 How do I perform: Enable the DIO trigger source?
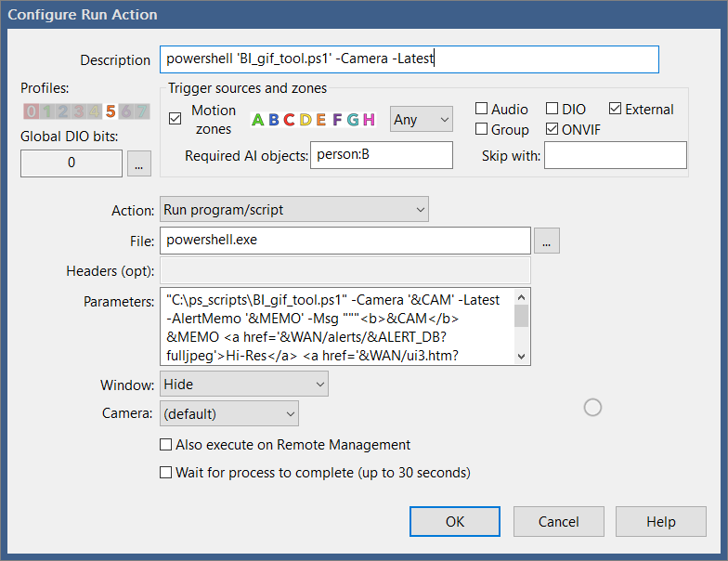(552, 108)
